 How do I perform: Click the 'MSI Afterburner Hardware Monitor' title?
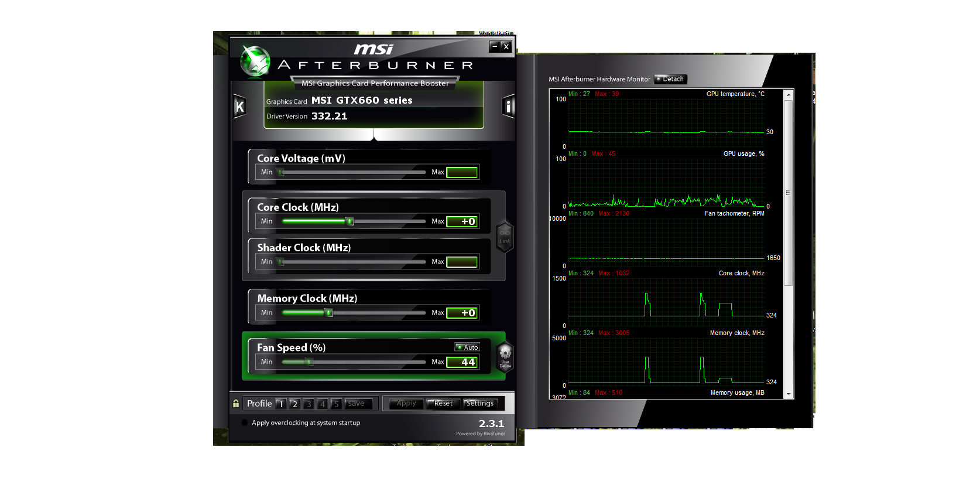tap(599, 79)
